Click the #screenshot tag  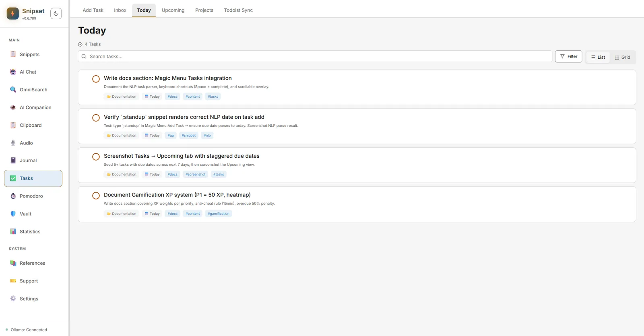point(195,175)
